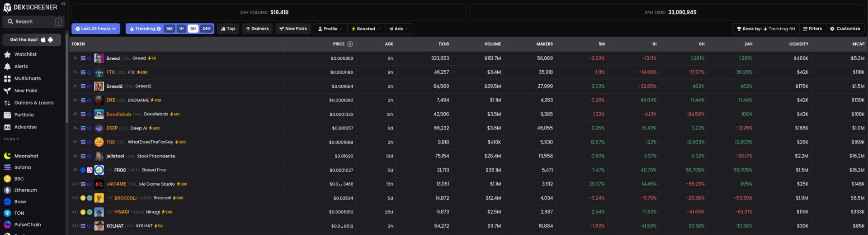Select the Ethereum chain logo in sidebar
Image resolution: width=868 pixels, height=235 pixels.
7,190
